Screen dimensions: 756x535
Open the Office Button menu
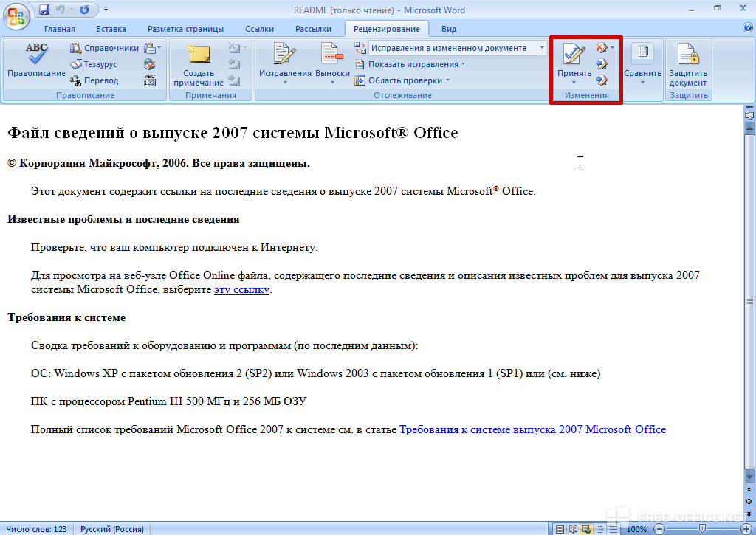pyautogui.click(x=16, y=16)
